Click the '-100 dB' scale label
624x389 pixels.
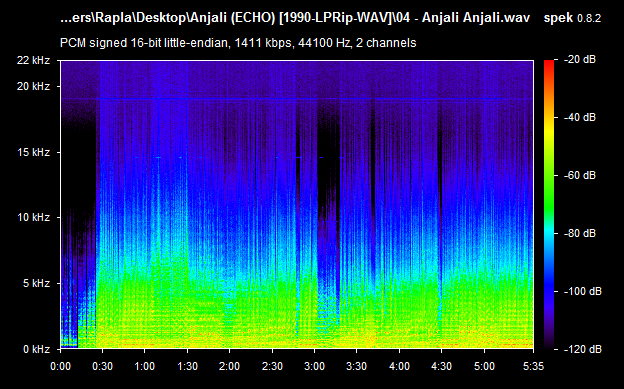coord(583,291)
